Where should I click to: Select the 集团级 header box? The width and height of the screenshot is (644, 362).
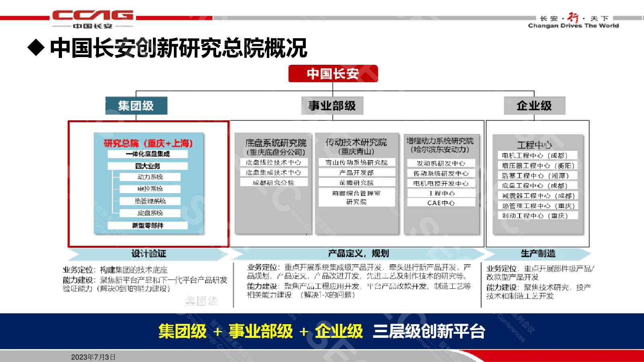(x=136, y=106)
